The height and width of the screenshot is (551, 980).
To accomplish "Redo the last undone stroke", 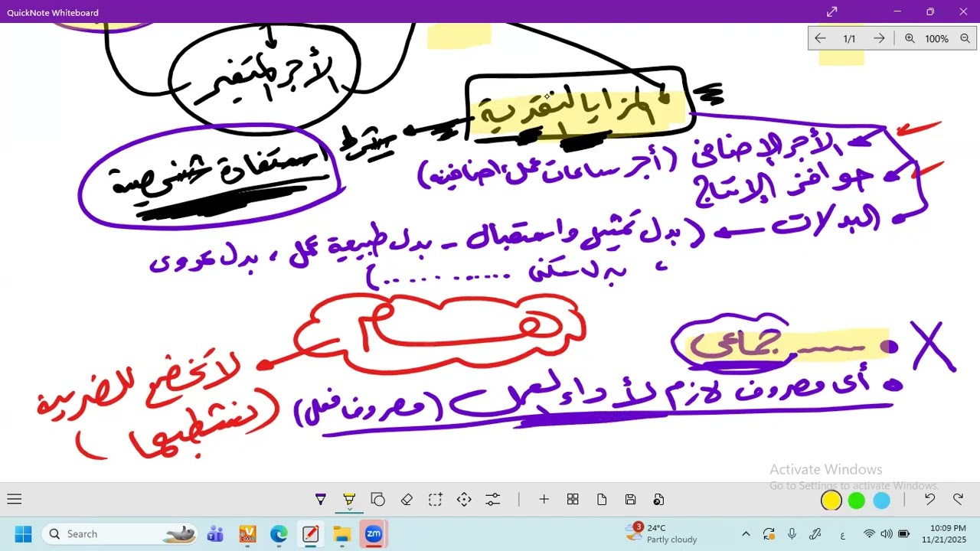I will pyautogui.click(x=958, y=500).
